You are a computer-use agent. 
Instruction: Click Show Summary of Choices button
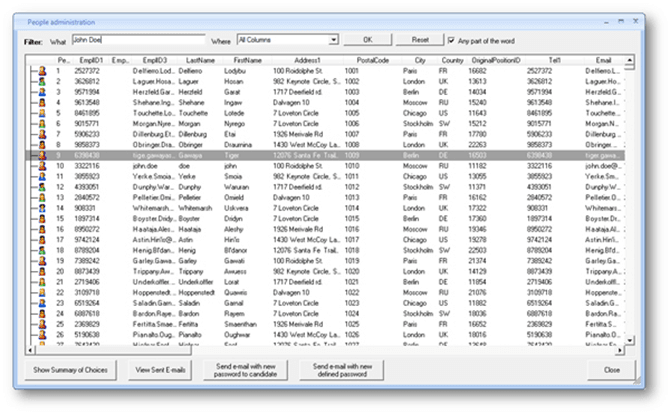(71, 370)
